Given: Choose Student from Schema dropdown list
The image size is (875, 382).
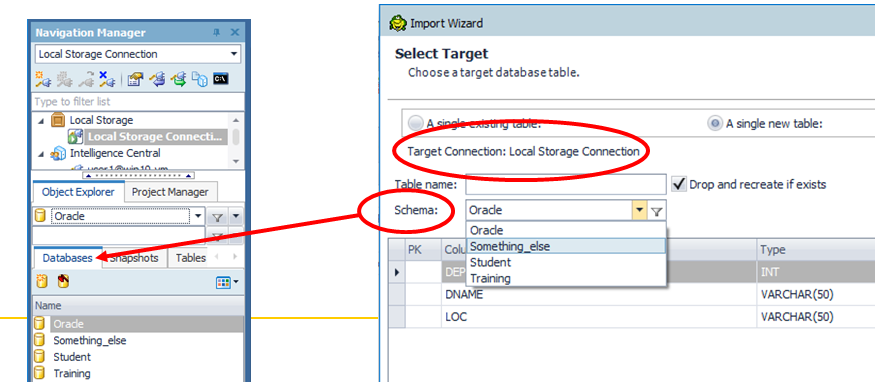Looking at the screenshot, I should click(x=566, y=262).
